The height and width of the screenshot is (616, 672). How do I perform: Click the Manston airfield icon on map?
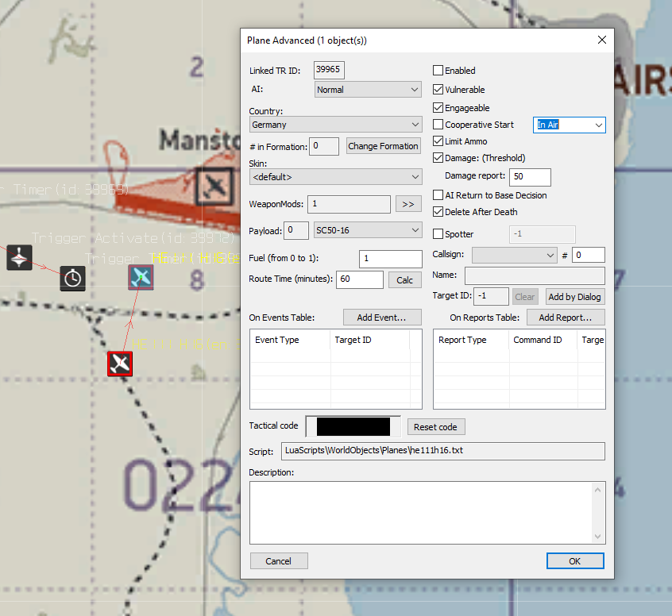(x=214, y=186)
